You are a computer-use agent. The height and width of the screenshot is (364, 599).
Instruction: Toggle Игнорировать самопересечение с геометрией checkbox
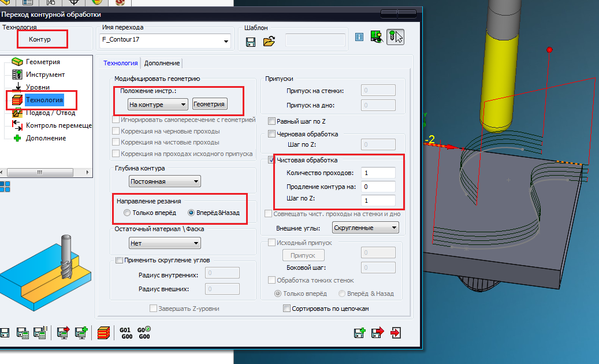(x=116, y=120)
